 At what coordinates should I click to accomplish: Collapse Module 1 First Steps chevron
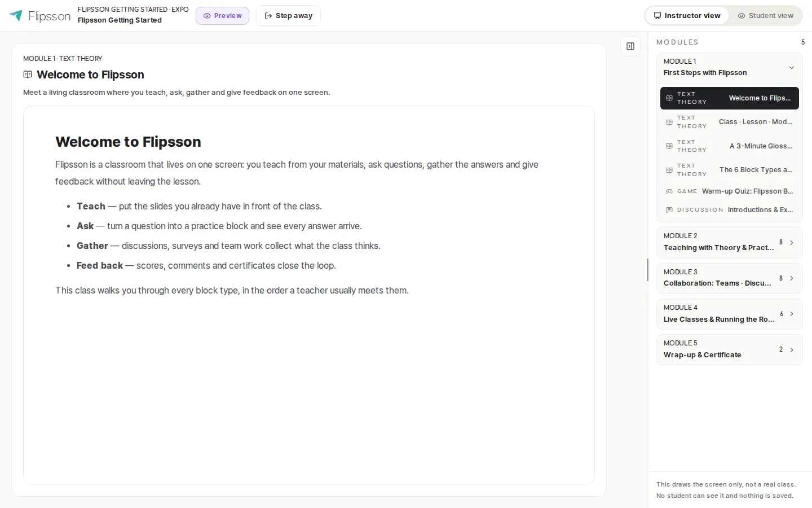click(x=792, y=68)
